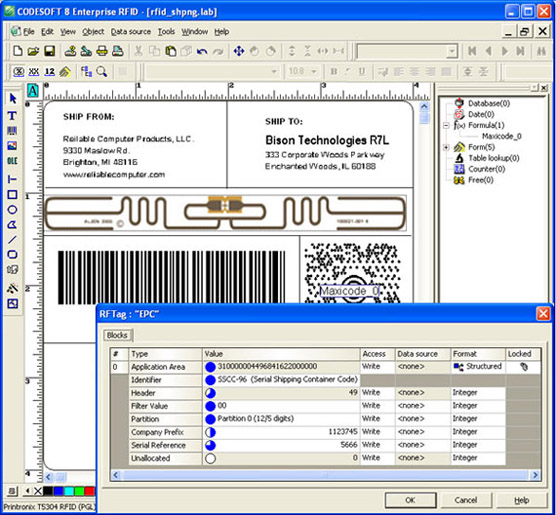Select the OLE object tool
The width and height of the screenshot is (556, 515).
pos(12,161)
